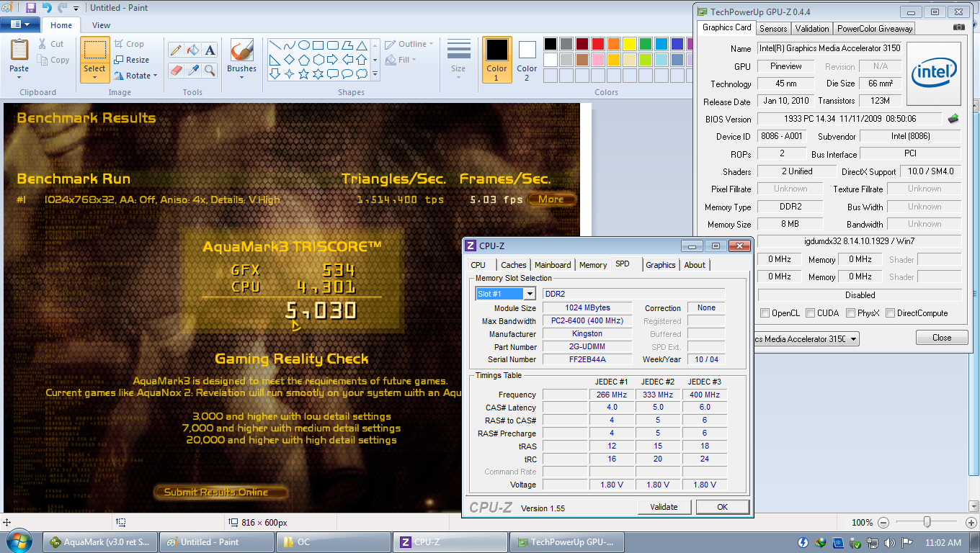This screenshot has width=980, height=553.
Task: Open the Slot #1 memory slot dropdown
Action: click(x=530, y=294)
